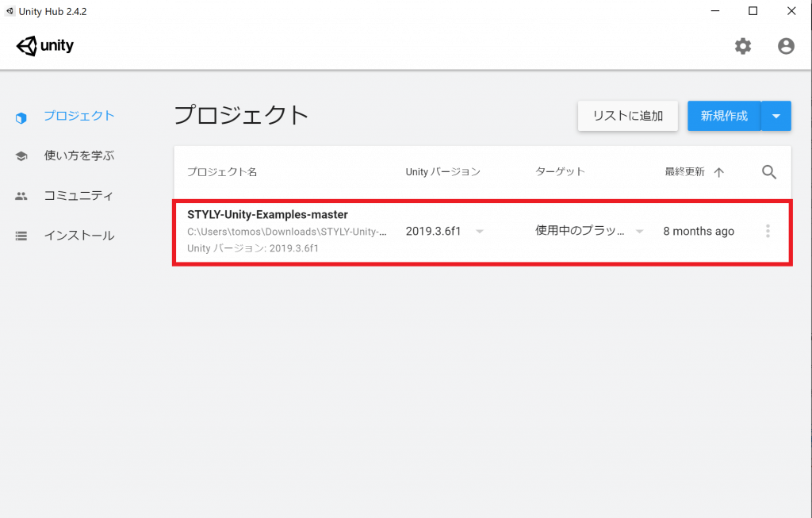This screenshot has height=518, width=812.
Task: Open the settings gear icon
Action: (x=742, y=47)
